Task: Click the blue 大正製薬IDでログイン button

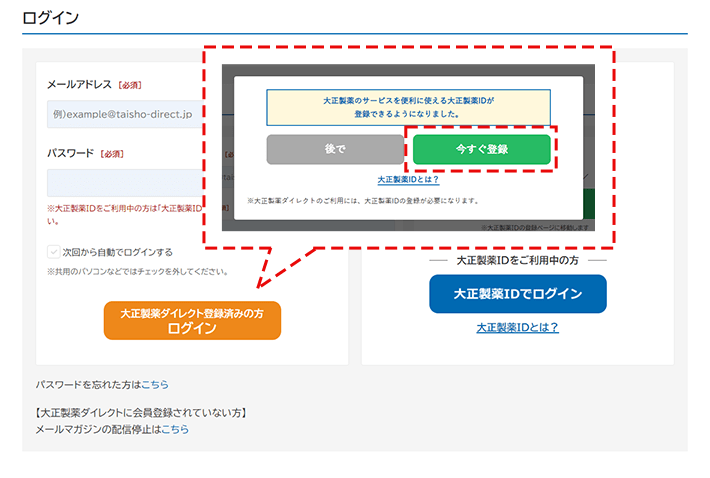Action: click(x=518, y=294)
